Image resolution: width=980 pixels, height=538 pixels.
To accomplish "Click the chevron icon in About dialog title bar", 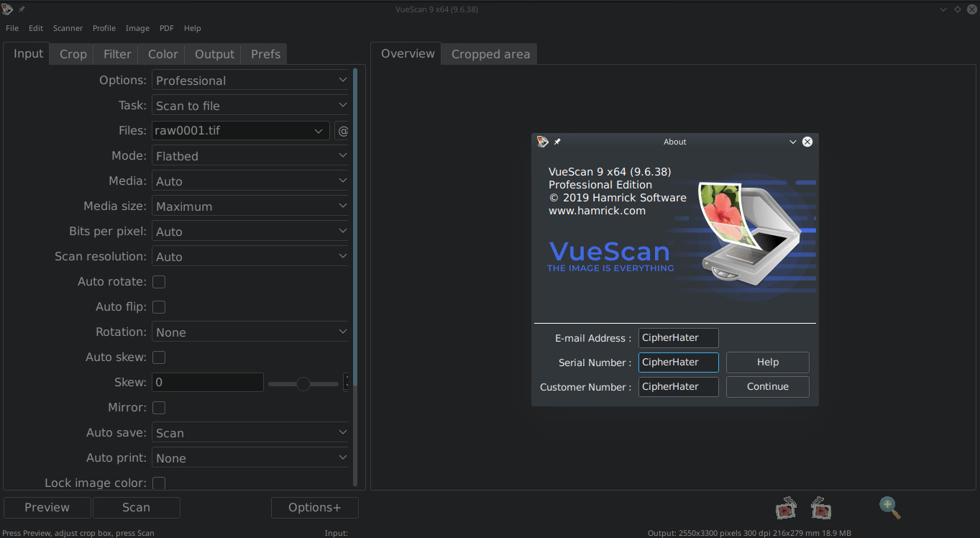I will coord(793,142).
